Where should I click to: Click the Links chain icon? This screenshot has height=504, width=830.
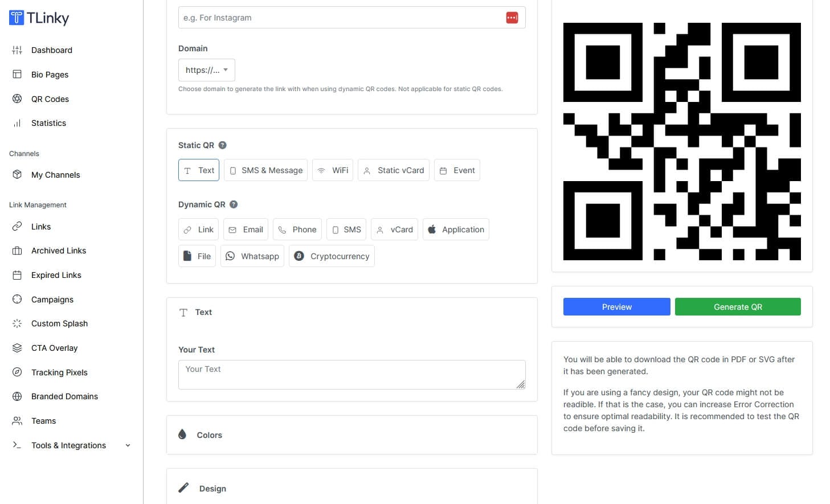17,226
